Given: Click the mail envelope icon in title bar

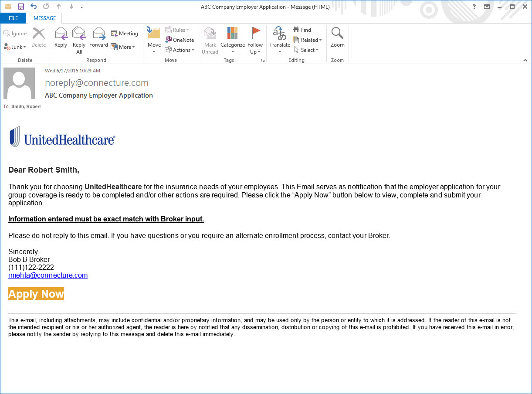Looking at the screenshot, I should point(8,7).
